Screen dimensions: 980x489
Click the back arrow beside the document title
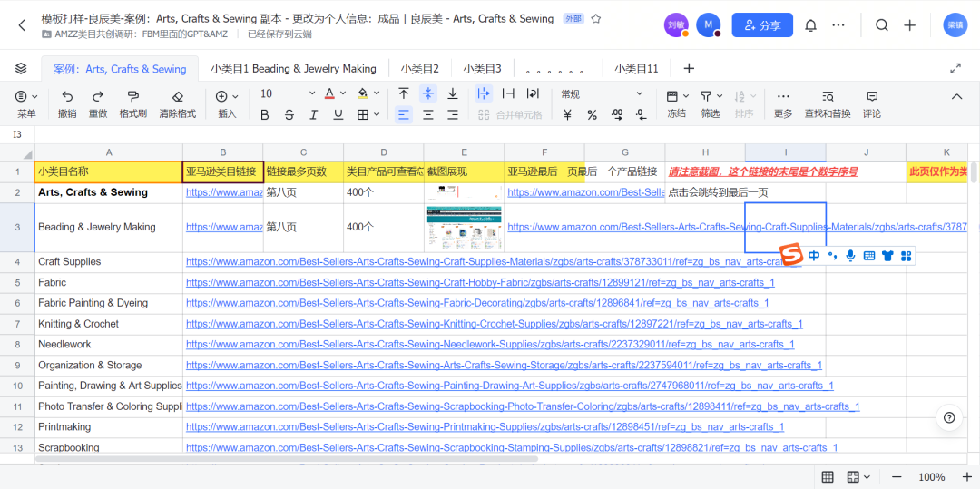coord(22,25)
